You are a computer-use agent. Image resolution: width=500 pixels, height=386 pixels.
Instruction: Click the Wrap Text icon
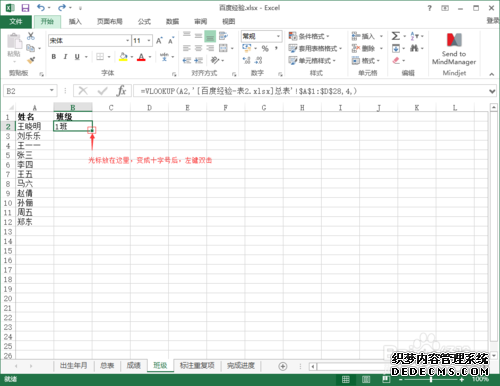coord(223,36)
